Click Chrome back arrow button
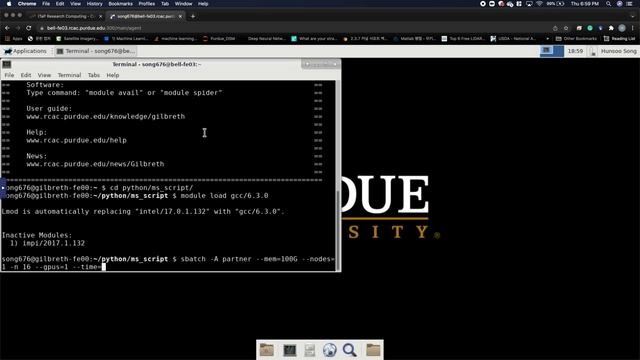Screen dimensions: 640x360 (7, 28)
